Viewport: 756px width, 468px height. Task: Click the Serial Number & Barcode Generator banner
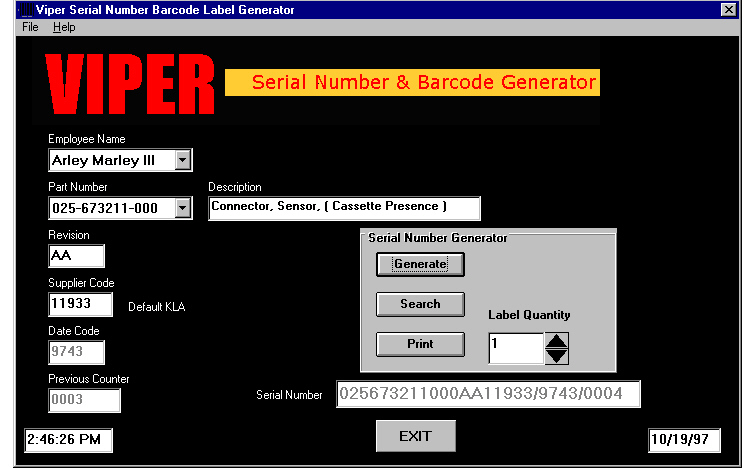pyautogui.click(x=413, y=82)
